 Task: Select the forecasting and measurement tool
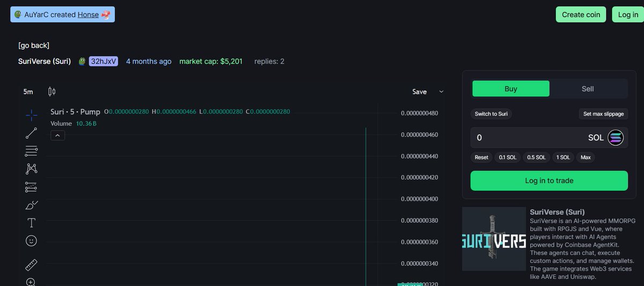point(31,187)
